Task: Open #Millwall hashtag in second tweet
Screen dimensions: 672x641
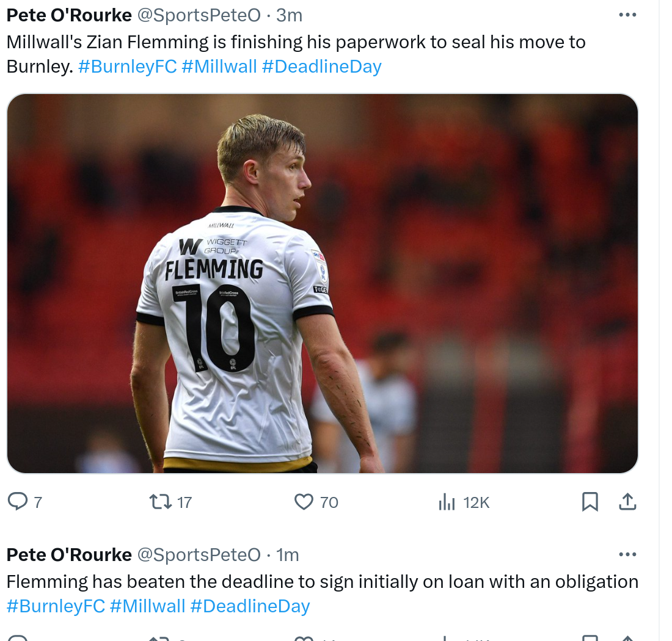Action: 147,606
